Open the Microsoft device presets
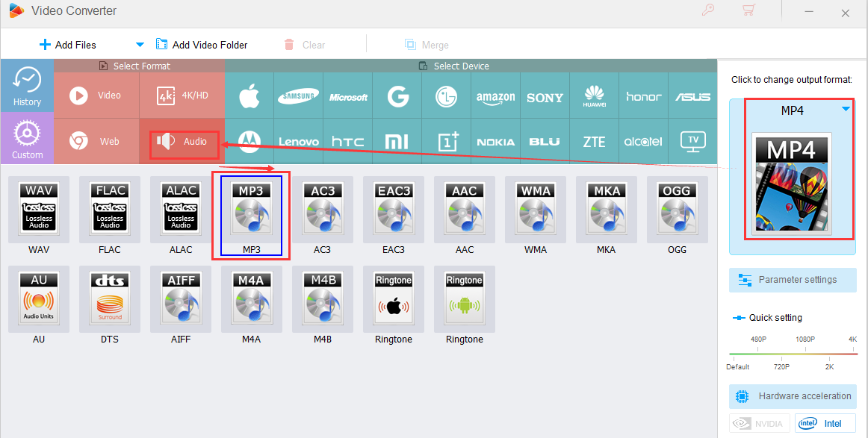This screenshot has height=438, width=868. tap(347, 96)
